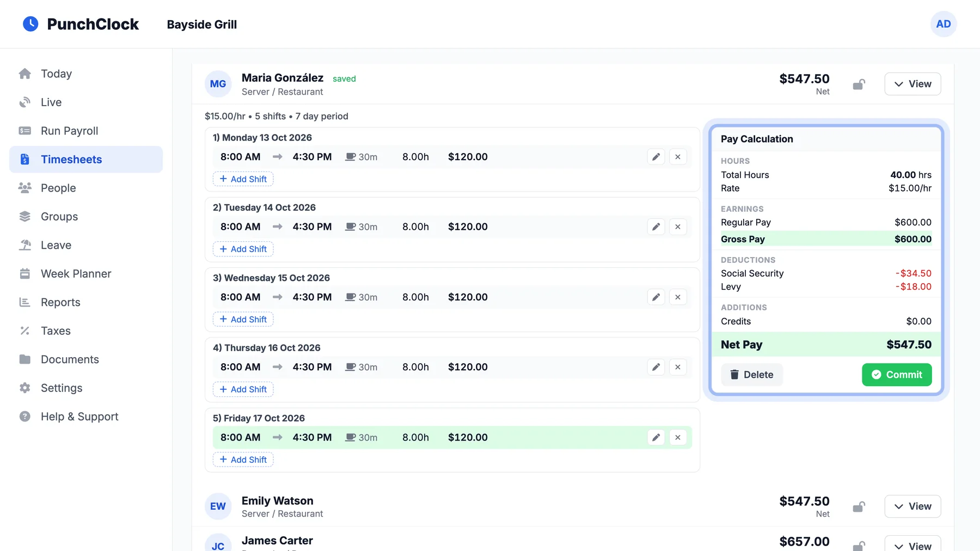980x551 pixels.
Task: Open the Leave page
Action: click(86, 245)
